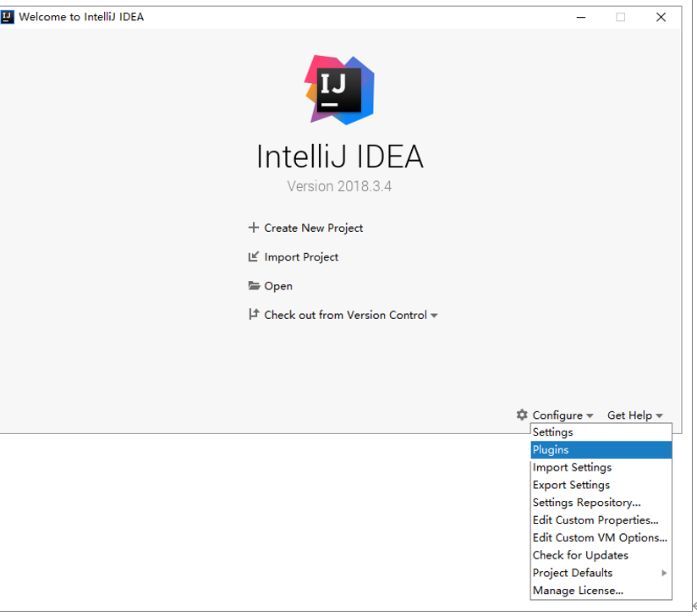This screenshot has height=616, width=697.
Task: Select Edit Custom VM Options... entry
Action: point(601,537)
